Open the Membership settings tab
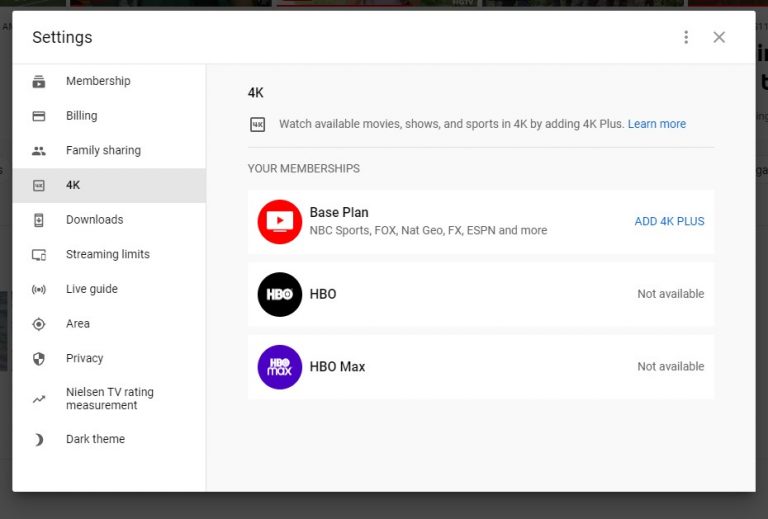The width and height of the screenshot is (768, 519). click(x=98, y=81)
